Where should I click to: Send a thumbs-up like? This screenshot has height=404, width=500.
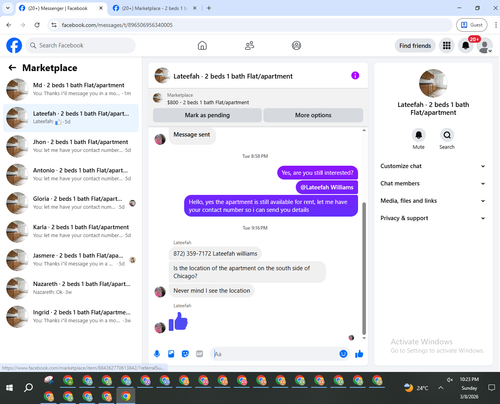pyautogui.click(x=359, y=354)
